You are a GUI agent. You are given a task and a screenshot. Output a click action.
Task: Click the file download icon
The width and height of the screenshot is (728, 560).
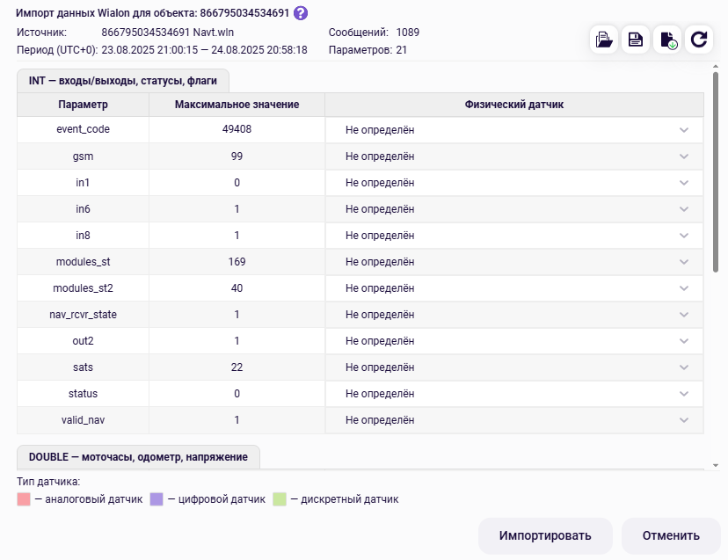667,40
